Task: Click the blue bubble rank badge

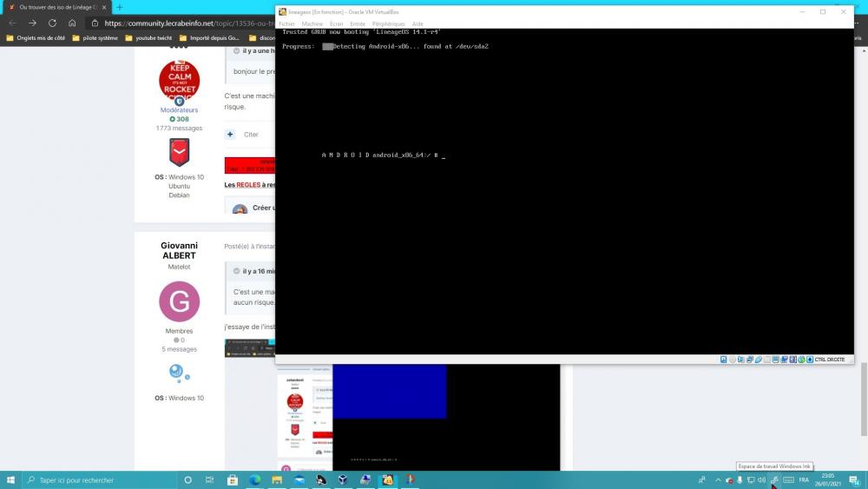Action: (x=179, y=373)
